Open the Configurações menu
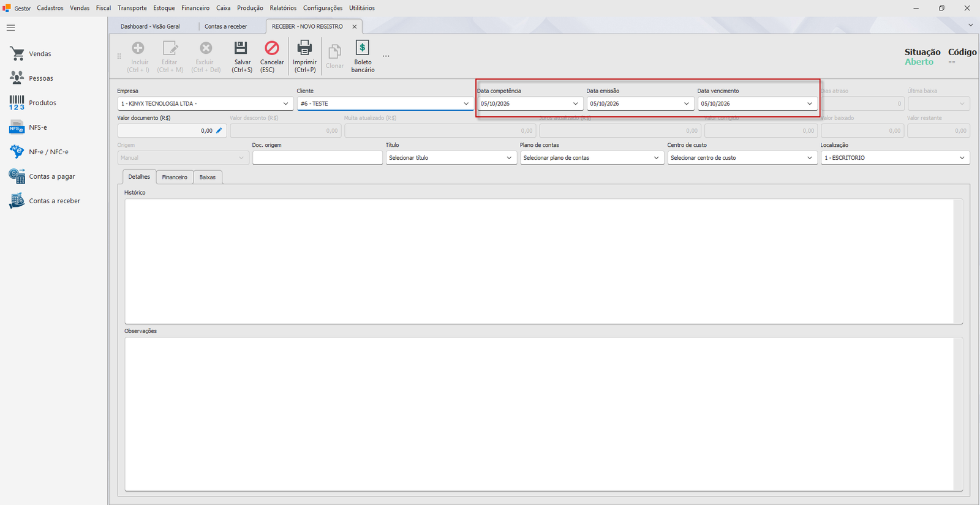 (323, 8)
